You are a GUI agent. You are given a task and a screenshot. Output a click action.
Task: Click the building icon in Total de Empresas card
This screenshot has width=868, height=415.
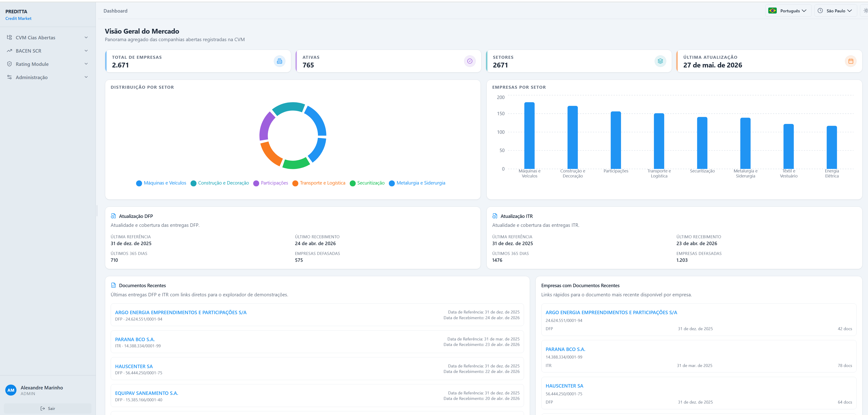click(x=279, y=61)
